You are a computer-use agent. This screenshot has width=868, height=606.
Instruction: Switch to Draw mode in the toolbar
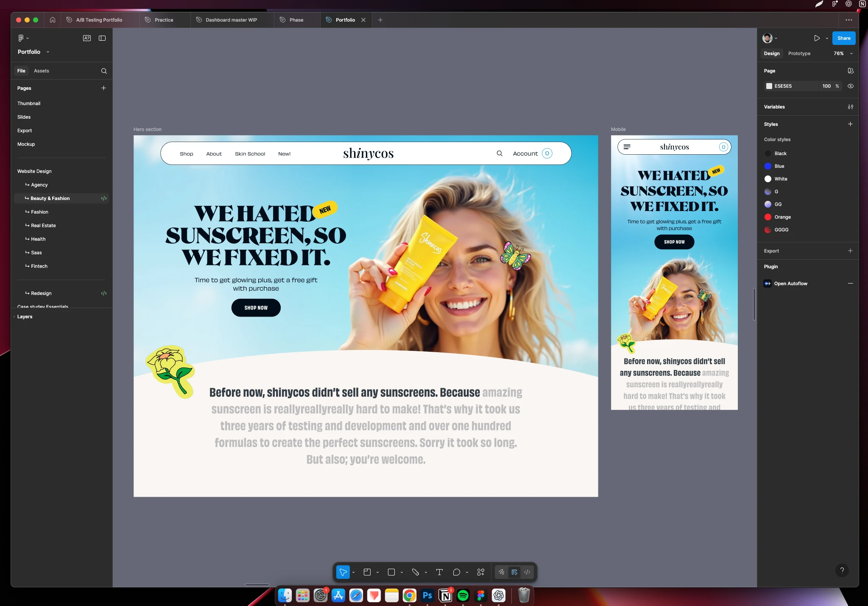tap(501, 572)
